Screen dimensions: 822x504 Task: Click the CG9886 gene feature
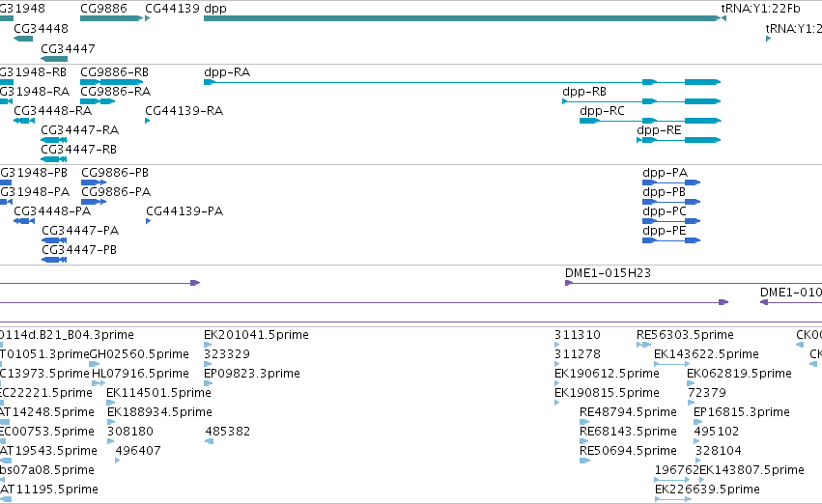112,18
